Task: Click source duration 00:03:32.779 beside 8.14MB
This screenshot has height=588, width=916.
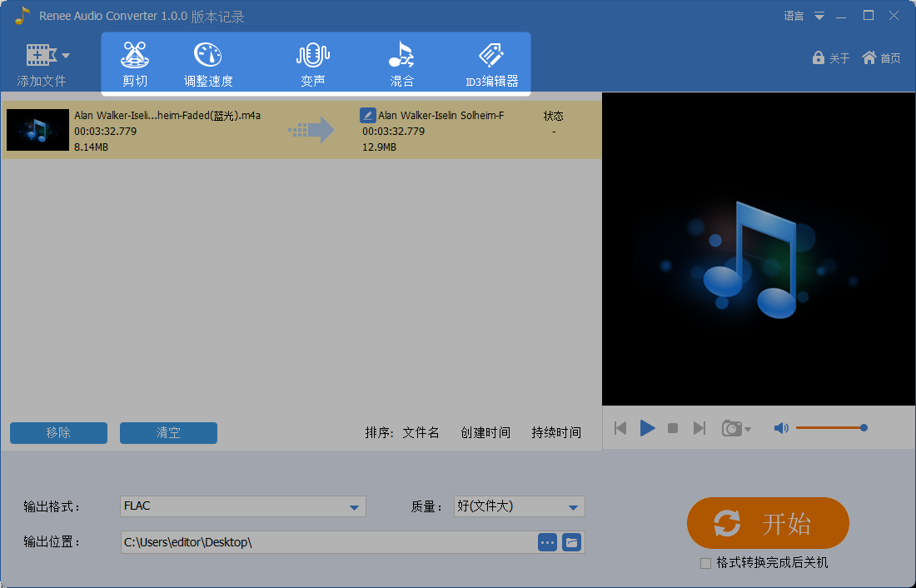Action: pyautogui.click(x=105, y=131)
